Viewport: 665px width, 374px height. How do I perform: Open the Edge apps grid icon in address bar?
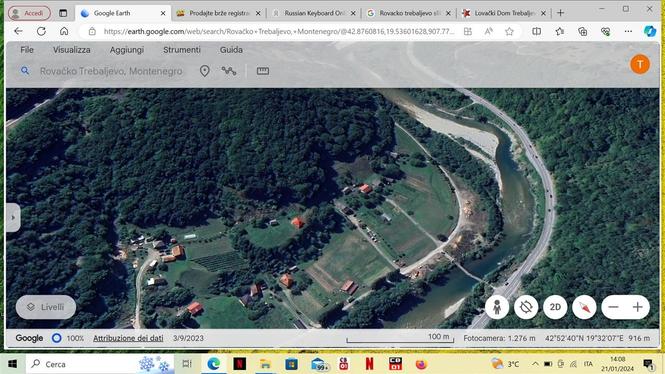(467, 31)
